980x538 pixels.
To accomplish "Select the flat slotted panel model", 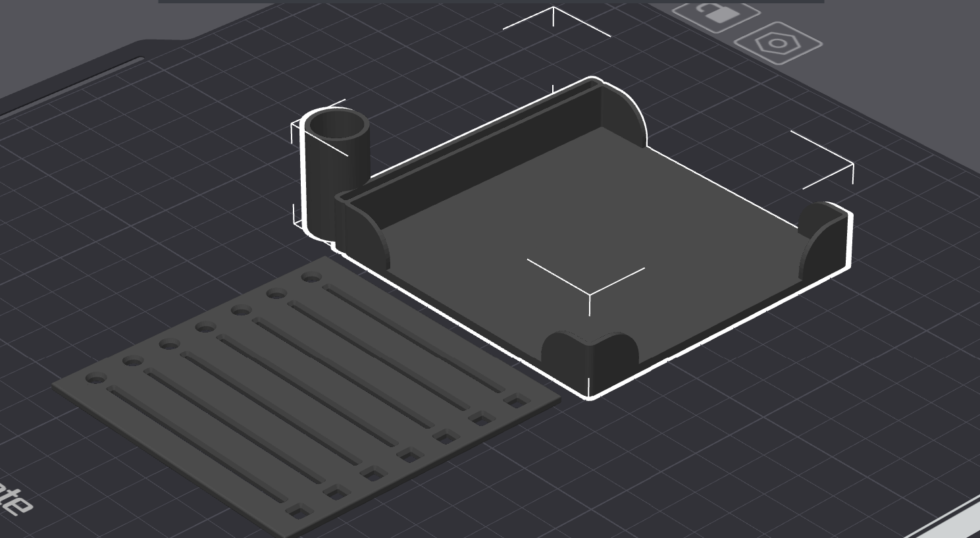I will (x=307, y=397).
